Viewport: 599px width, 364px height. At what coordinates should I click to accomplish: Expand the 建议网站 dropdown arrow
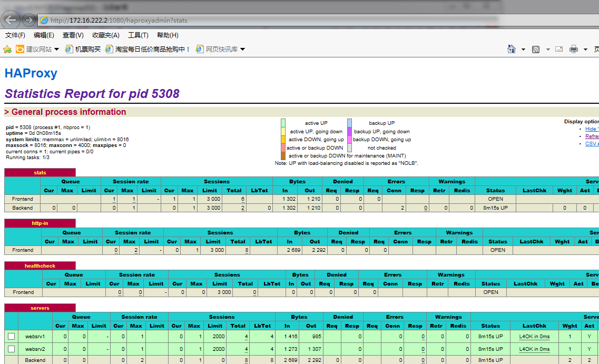pyautogui.click(x=56, y=50)
